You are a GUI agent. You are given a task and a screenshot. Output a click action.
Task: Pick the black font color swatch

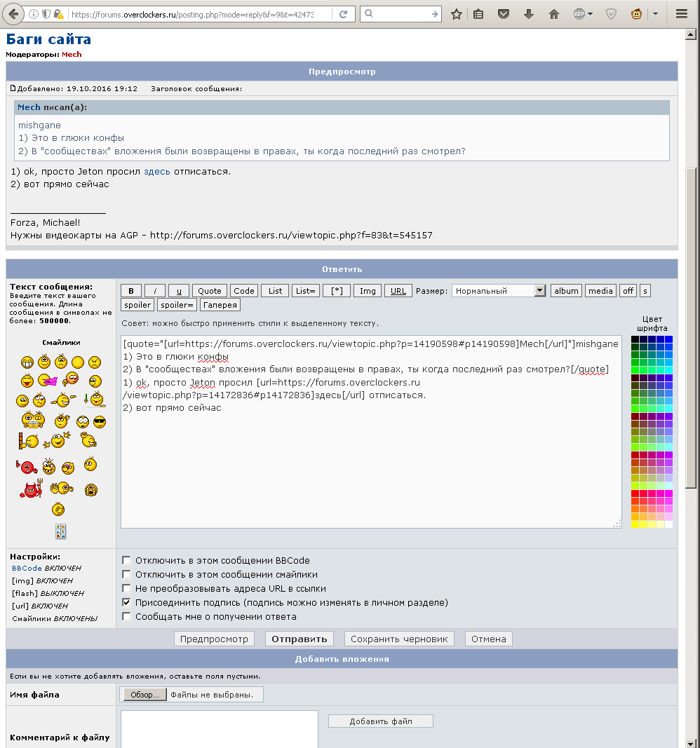click(x=635, y=340)
